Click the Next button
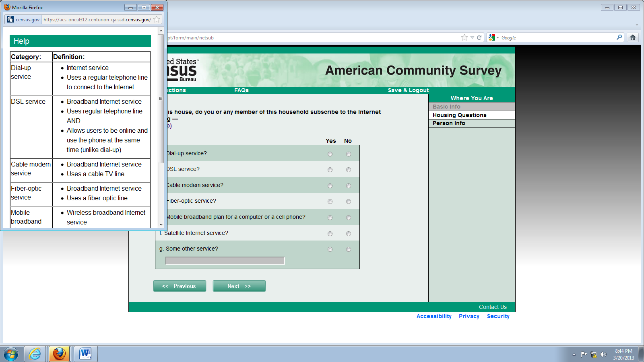The height and width of the screenshot is (362, 644). tap(239, 286)
